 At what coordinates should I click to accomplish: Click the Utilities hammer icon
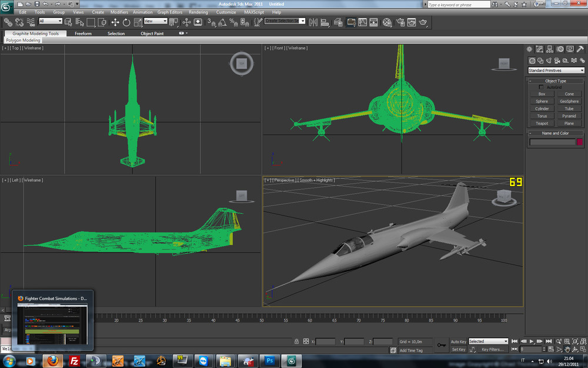(580, 49)
